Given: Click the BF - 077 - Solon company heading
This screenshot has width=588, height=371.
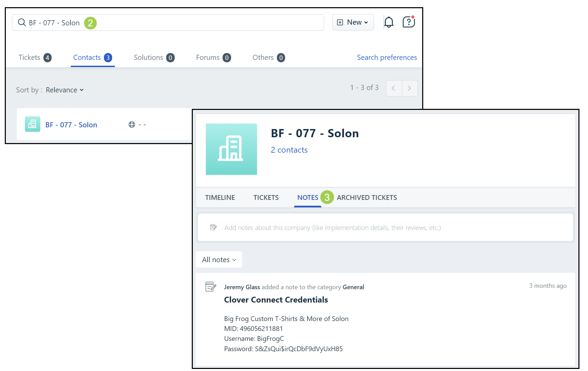Looking at the screenshot, I should click(315, 133).
